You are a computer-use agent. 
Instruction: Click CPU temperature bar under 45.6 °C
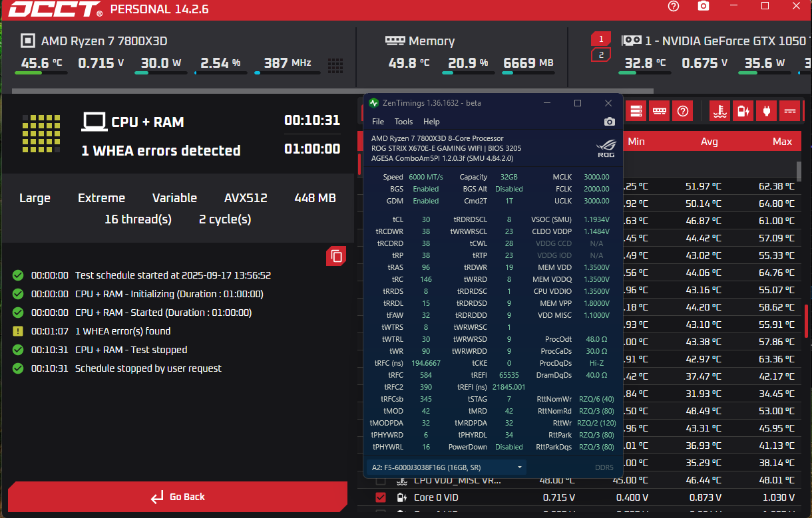click(41, 73)
